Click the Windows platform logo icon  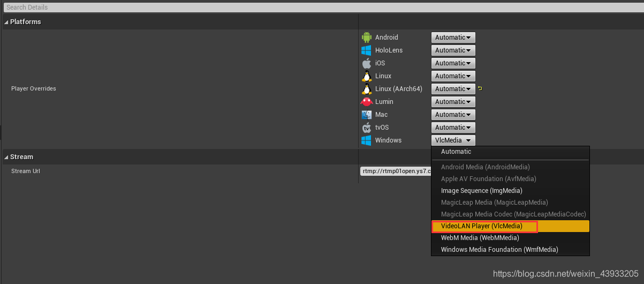click(x=366, y=140)
